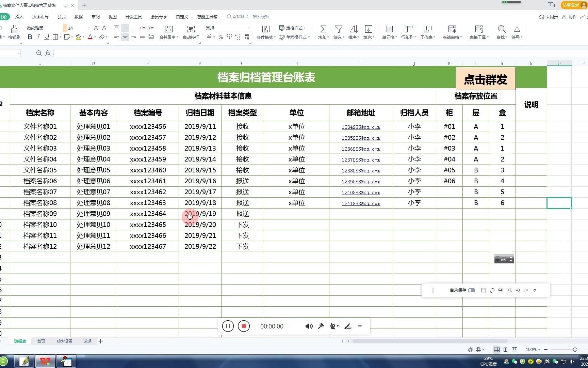
Task: Click the speaker volume icon on recorder
Action: click(x=309, y=326)
